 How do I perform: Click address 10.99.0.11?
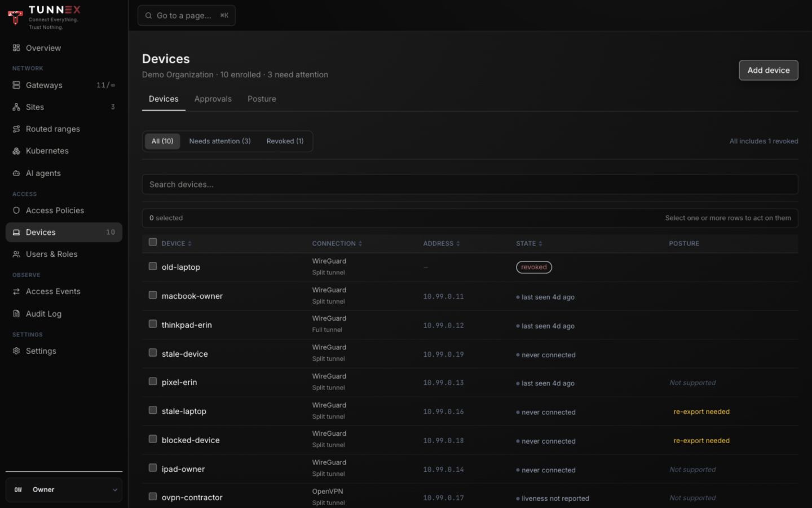click(x=443, y=296)
